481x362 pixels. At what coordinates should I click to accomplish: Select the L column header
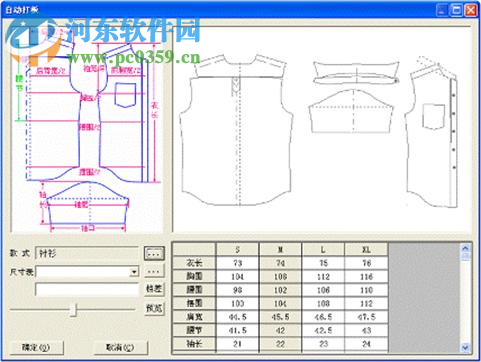(x=323, y=250)
